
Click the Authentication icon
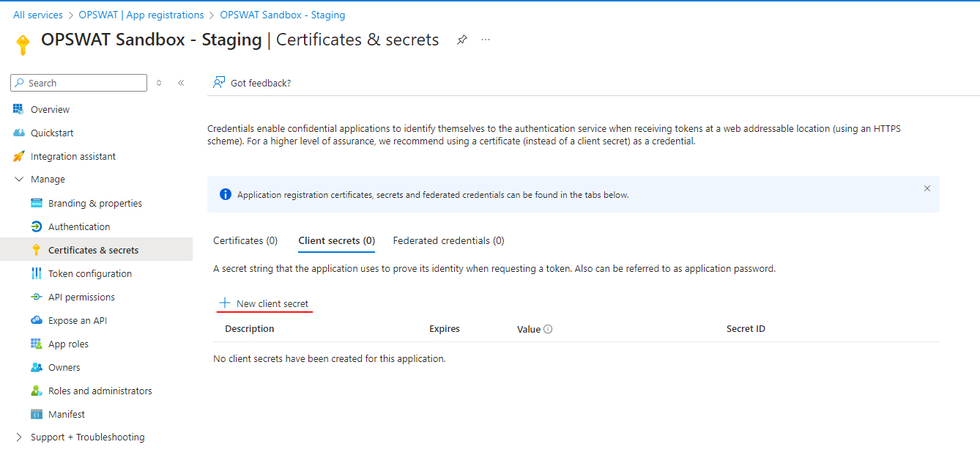(37, 226)
